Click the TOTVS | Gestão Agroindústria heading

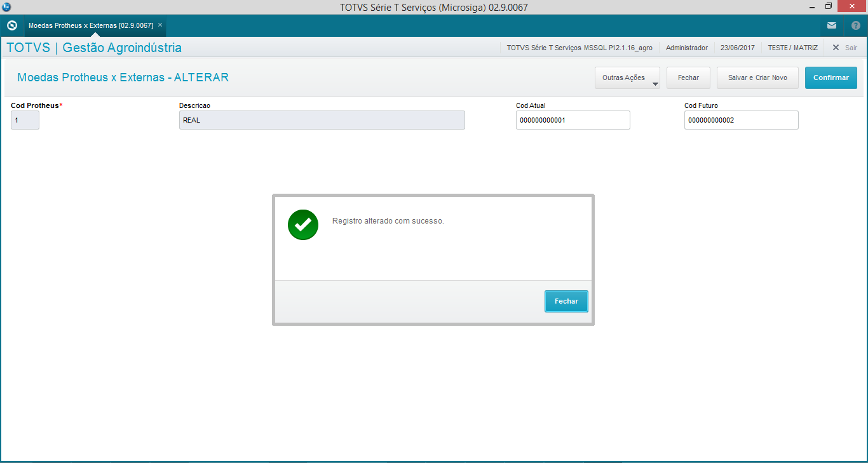click(x=94, y=48)
